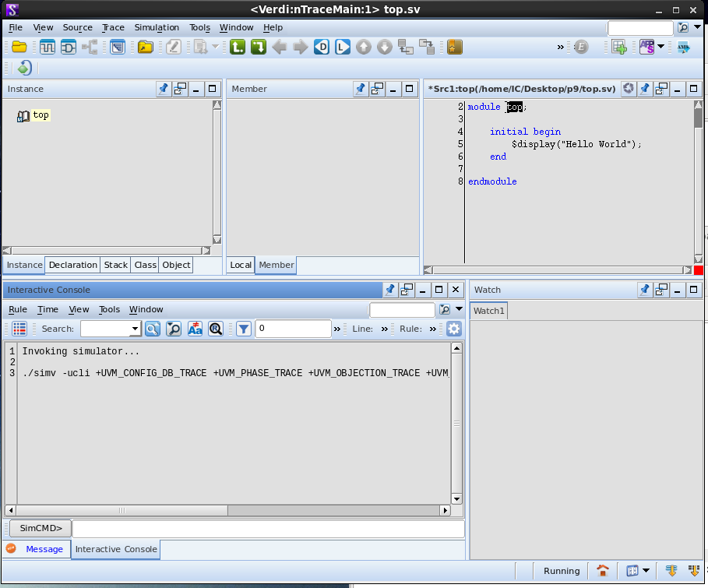Open the Trace menu
The height and width of the screenshot is (588, 708).
pyautogui.click(x=113, y=27)
